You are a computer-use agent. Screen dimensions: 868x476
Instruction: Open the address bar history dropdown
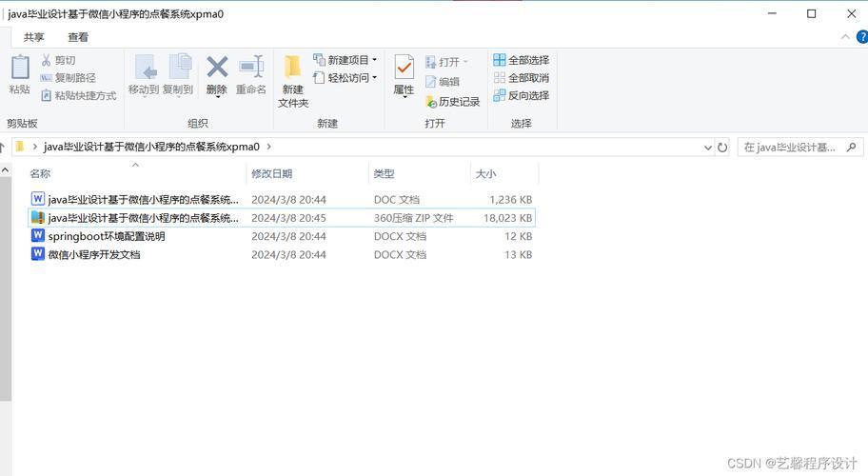point(707,148)
